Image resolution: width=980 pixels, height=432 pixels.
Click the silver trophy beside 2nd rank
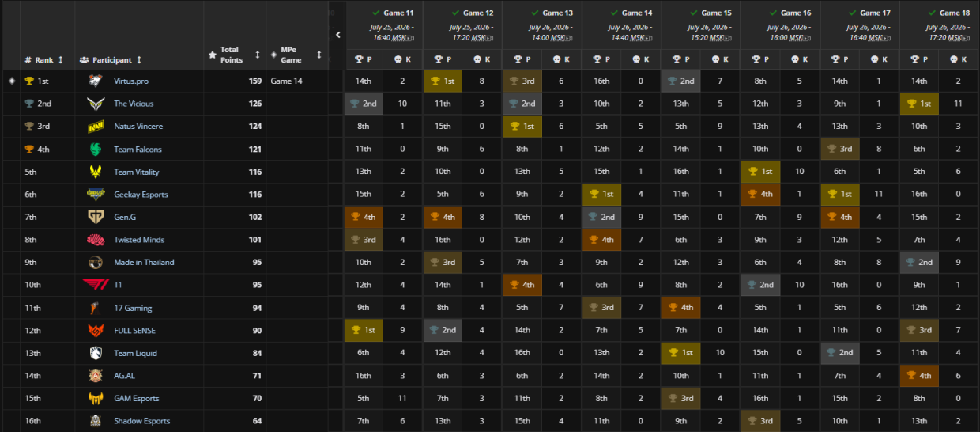(x=29, y=104)
